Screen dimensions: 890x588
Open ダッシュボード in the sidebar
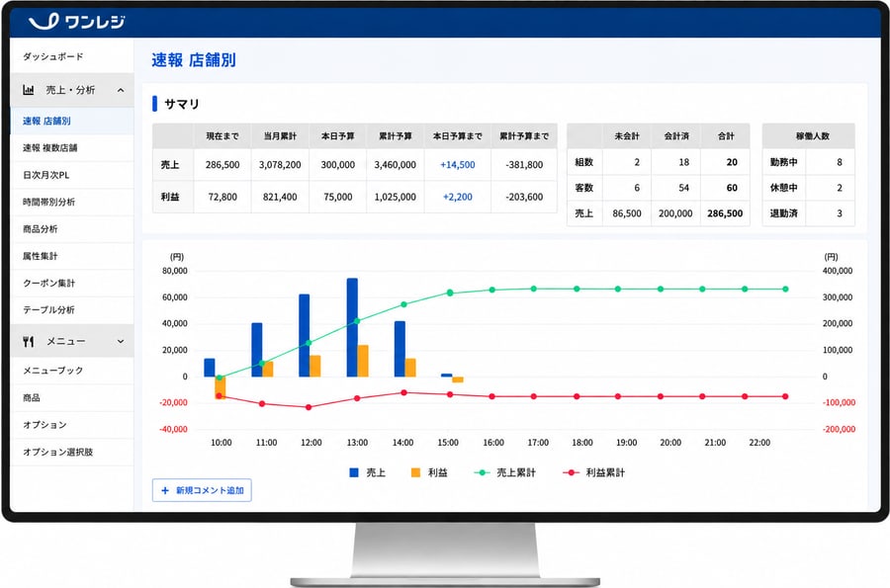tap(71, 56)
